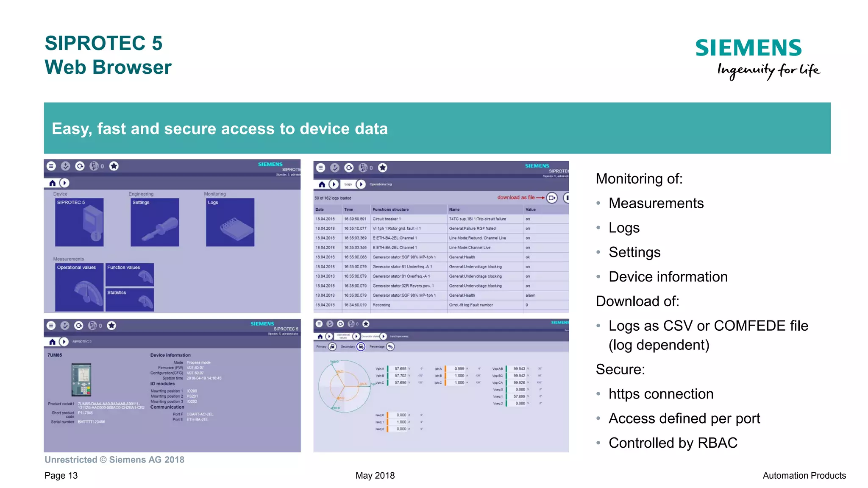Open the Statistics tile
This screenshot has width=868, height=488.
point(130,300)
